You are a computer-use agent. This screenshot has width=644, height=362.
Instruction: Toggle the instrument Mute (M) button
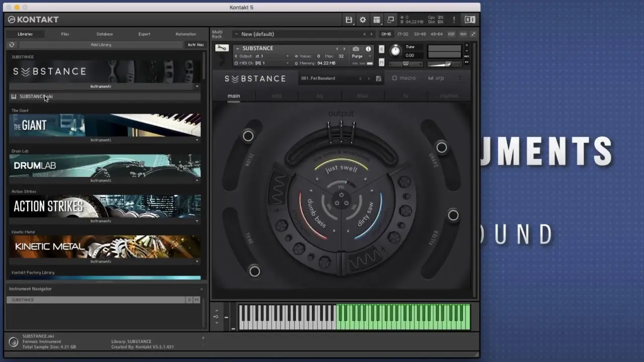pos(381,62)
